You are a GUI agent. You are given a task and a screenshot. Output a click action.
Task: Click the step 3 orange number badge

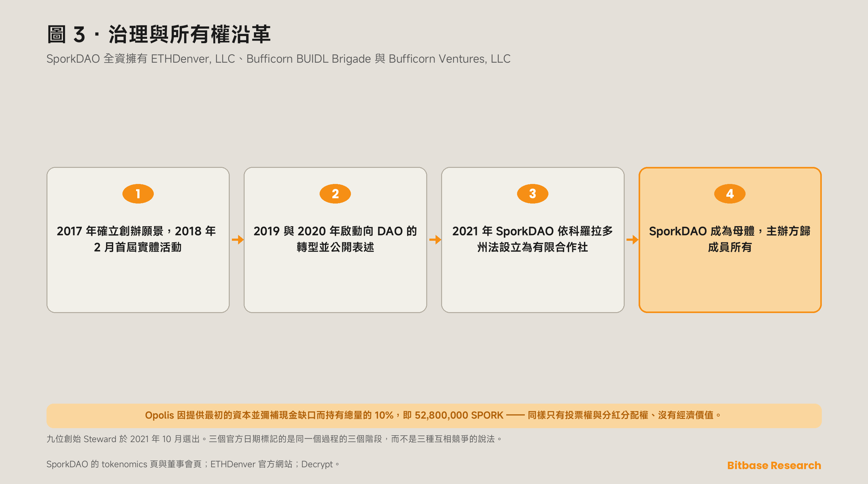click(532, 194)
